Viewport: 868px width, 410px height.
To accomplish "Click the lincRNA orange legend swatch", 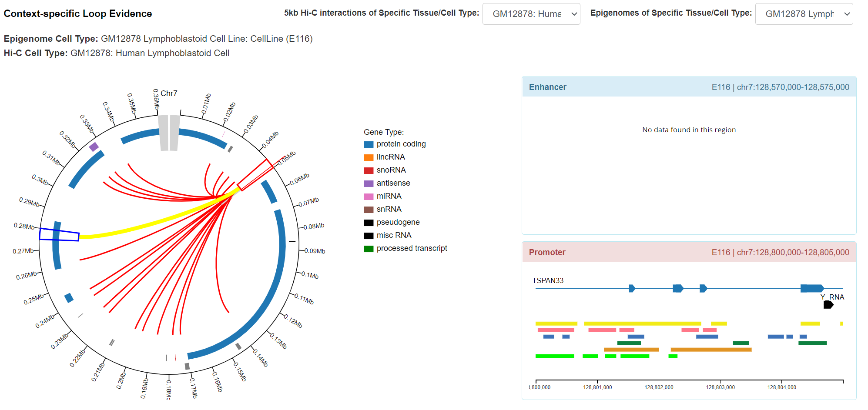I will [369, 157].
